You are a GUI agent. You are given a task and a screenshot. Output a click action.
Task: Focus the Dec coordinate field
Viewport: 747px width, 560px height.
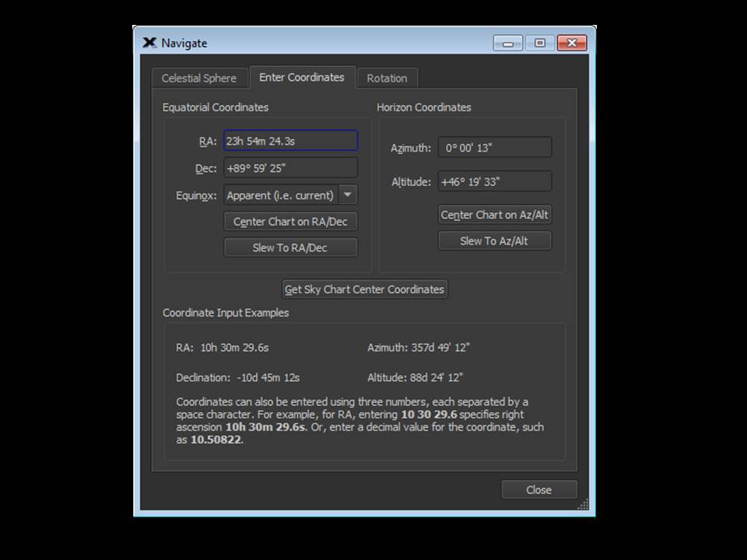point(290,168)
